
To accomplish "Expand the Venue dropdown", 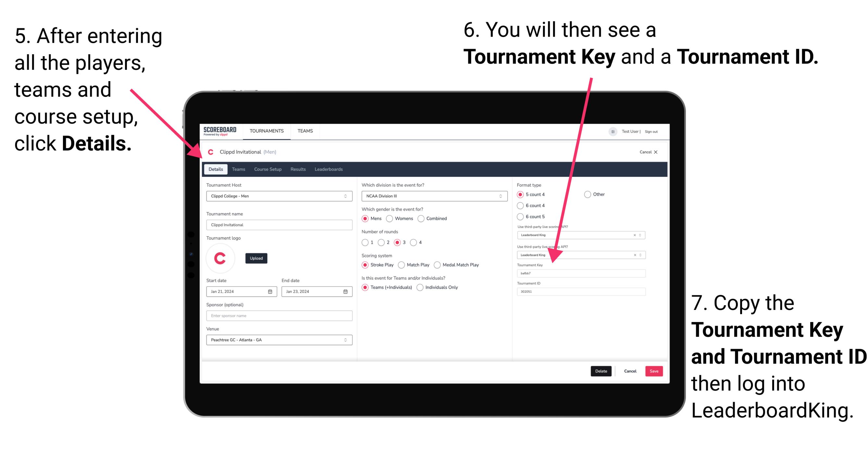I will [346, 340].
